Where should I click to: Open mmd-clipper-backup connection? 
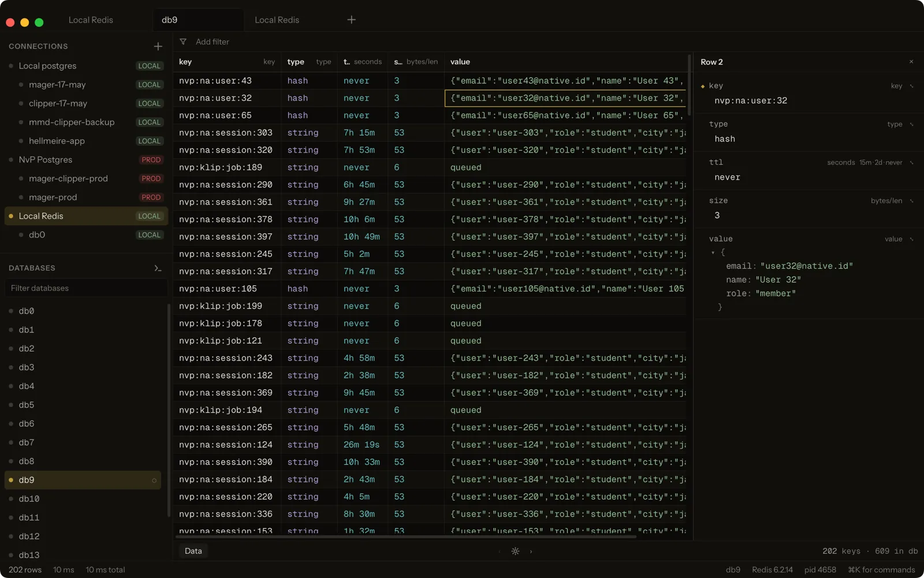[85, 122]
